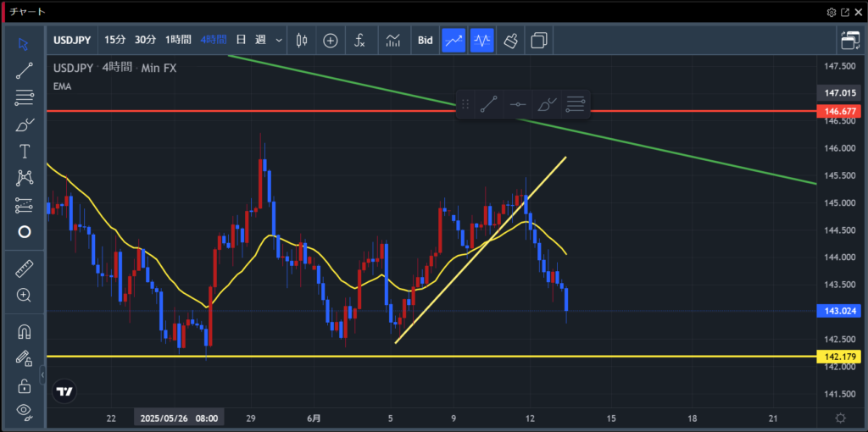Expand the timeframe dropdown chevron

[279, 41]
